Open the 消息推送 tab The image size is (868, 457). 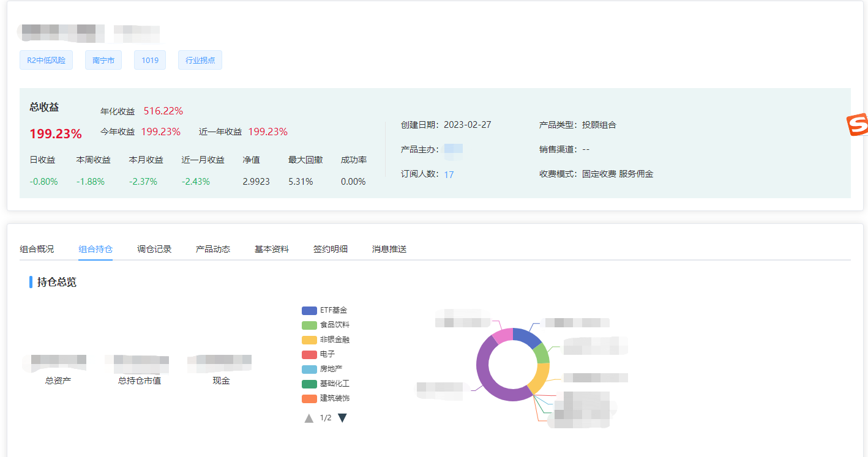[389, 249]
